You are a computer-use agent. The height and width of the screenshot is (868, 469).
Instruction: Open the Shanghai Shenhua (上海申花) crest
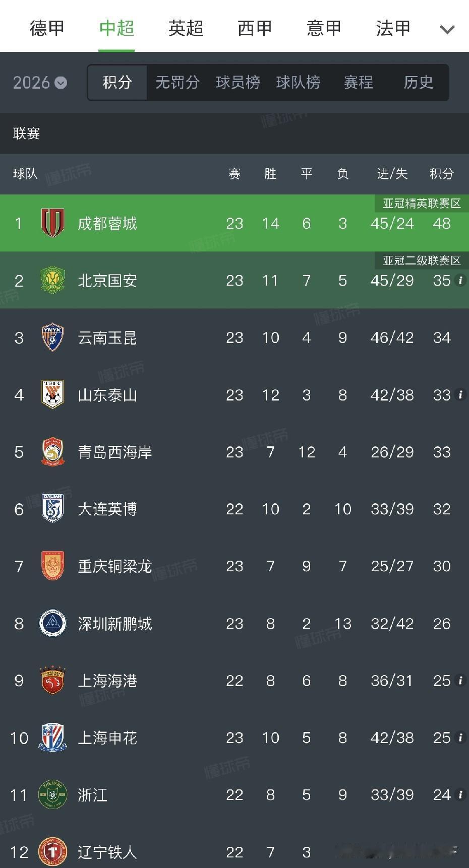pyautogui.click(x=52, y=738)
